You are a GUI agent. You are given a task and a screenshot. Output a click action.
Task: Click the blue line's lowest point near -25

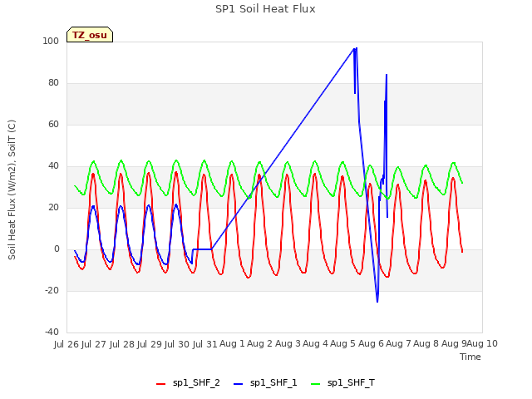tap(377, 301)
